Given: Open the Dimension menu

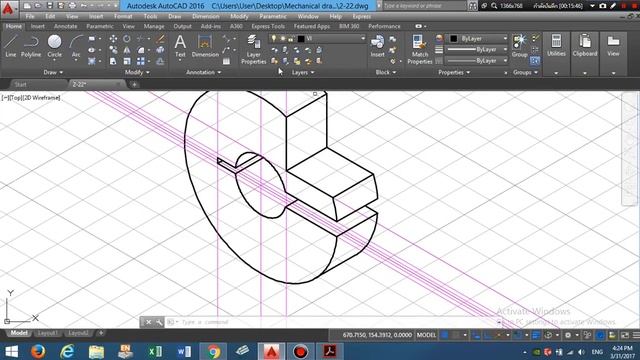Looking at the screenshot, I should click(205, 16).
